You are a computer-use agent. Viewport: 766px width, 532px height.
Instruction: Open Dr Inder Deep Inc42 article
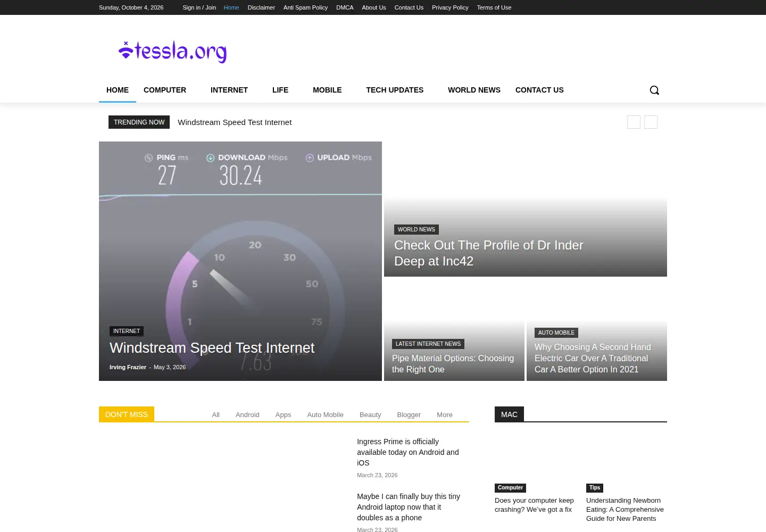pyautogui.click(x=488, y=253)
